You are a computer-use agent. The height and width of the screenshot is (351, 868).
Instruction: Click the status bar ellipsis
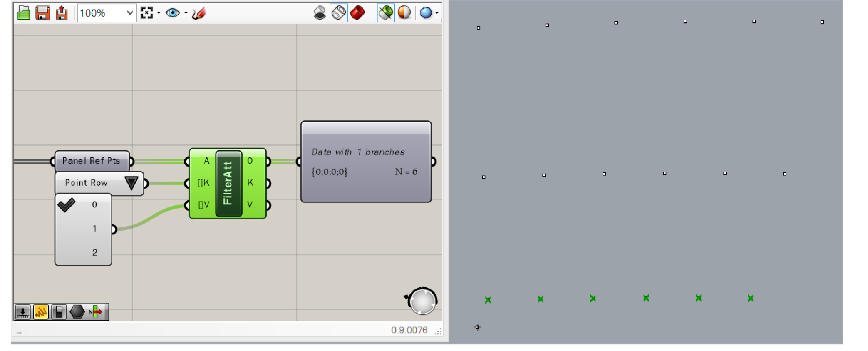(19, 332)
